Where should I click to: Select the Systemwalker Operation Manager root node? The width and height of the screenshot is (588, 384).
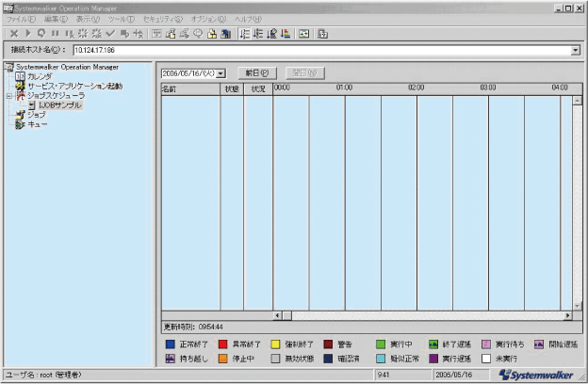(x=67, y=67)
